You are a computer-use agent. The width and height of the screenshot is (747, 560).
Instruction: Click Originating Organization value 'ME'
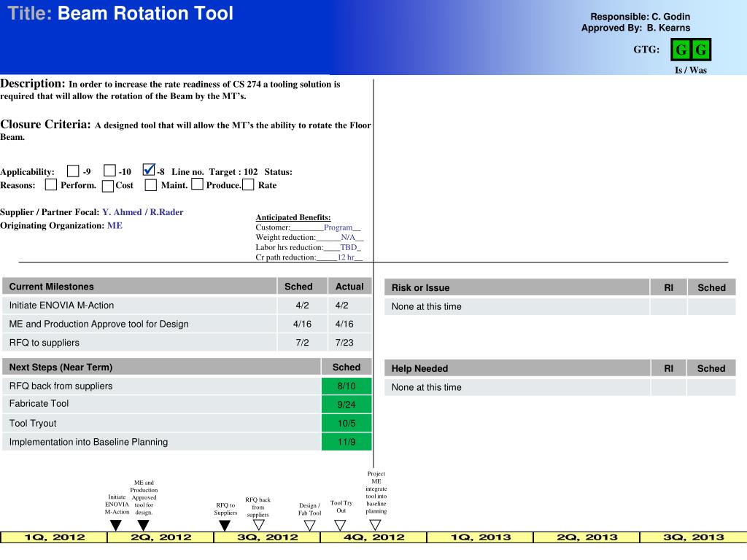pyautogui.click(x=115, y=226)
